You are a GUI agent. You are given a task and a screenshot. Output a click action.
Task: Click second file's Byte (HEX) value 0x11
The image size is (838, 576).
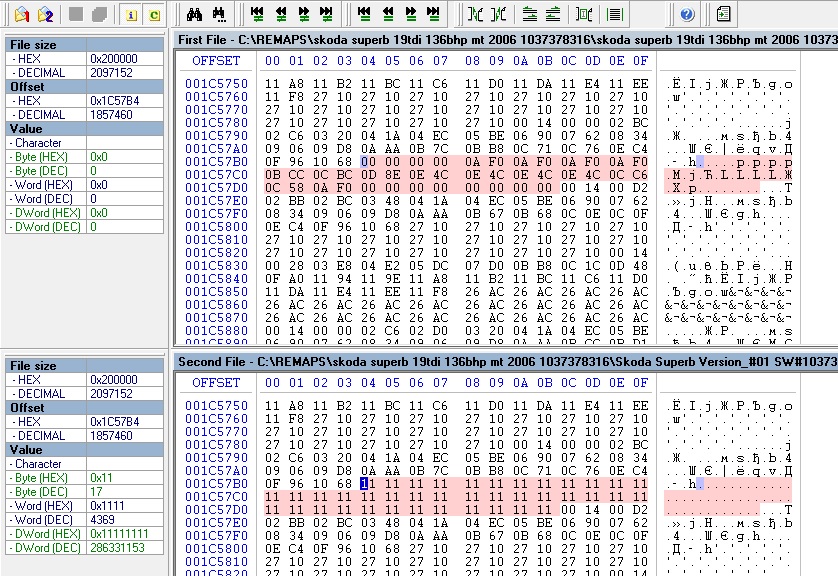(125, 478)
